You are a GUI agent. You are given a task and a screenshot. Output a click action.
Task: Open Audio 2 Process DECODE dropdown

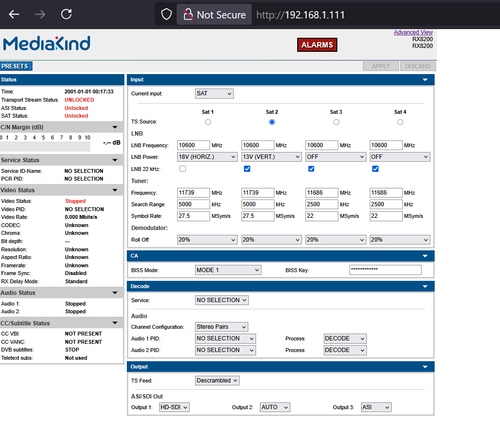345,350
